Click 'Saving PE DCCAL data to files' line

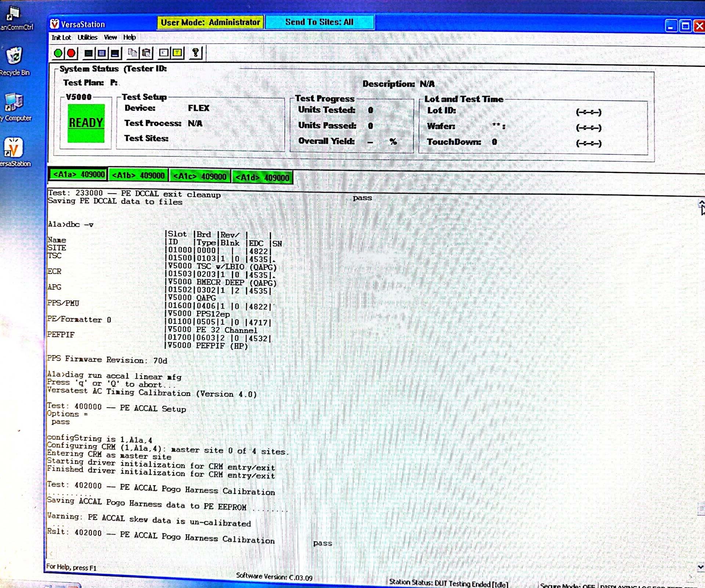click(115, 201)
